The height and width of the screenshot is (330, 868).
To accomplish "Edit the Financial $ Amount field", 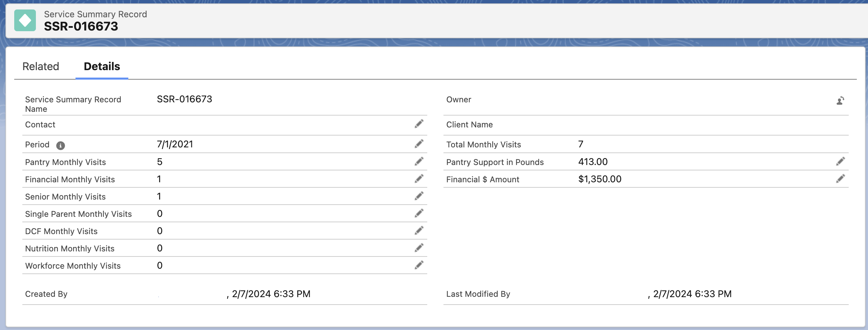I will pos(841,179).
